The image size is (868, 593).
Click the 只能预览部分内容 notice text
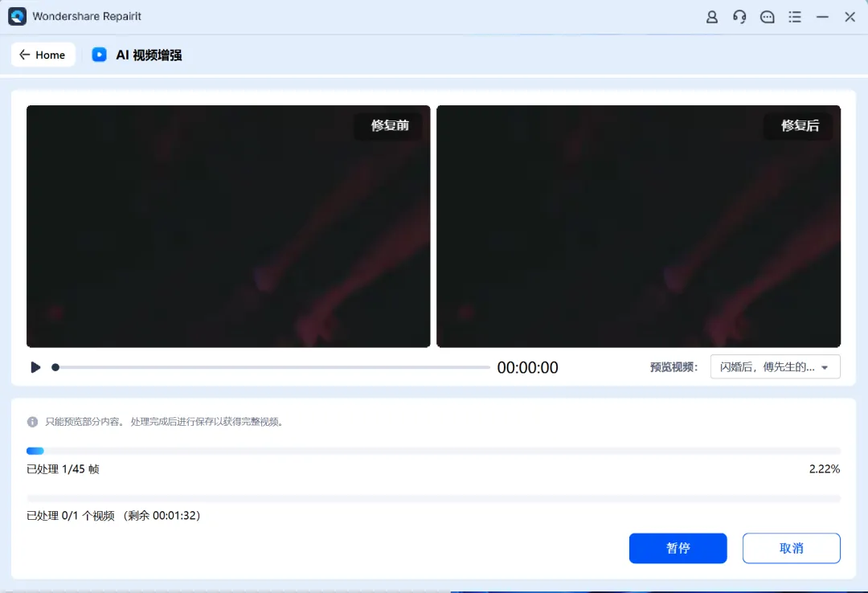click(x=164, y=422)
